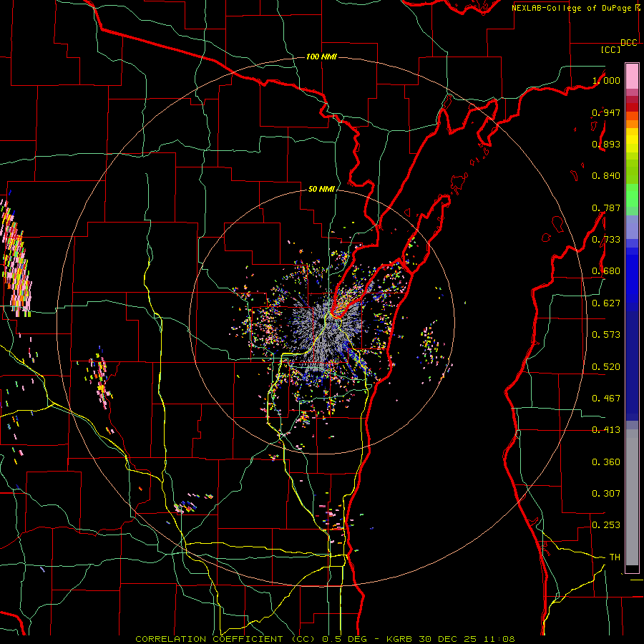This screenshot has height=644, width=644.
Task: Click the 0.253 scale value
Action: click(606, 525)
